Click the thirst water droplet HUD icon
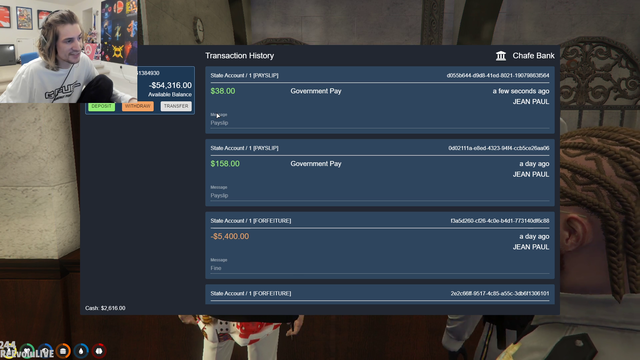The image size is (640, 360). pos(81,351)
